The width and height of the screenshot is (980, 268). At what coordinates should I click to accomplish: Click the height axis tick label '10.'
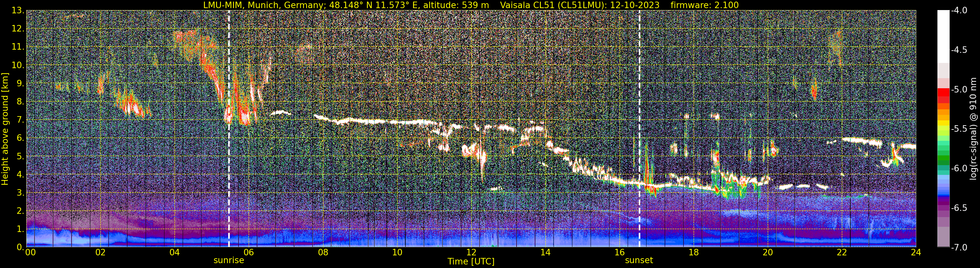pyautogui.click(x=18, y=65)
